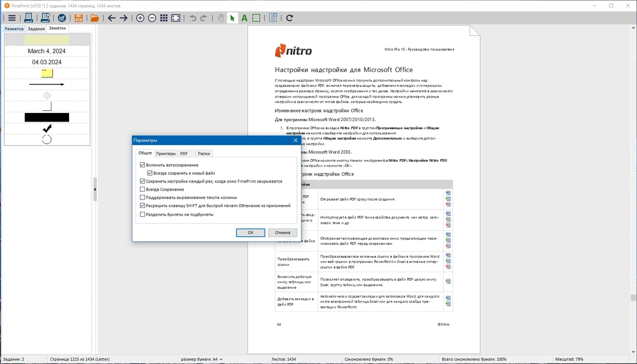This screenshot has height=364, width=637.
Task: Click the orange open folder icon
Action: point(95,18)
